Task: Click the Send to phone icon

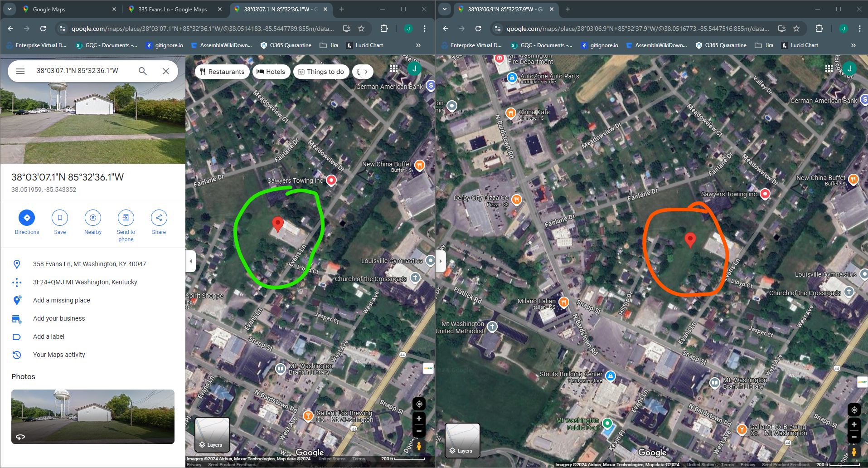Action: coord(126,218)
